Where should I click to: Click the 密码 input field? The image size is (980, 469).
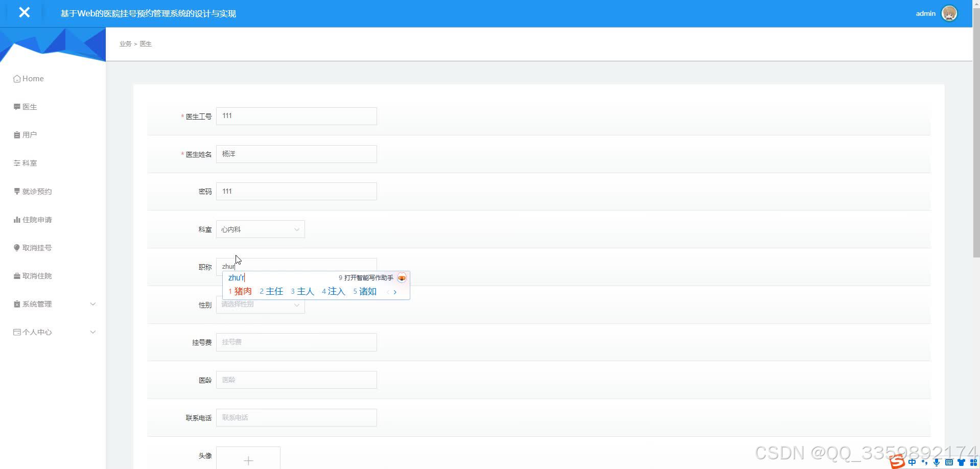click(x=296, y=192)
